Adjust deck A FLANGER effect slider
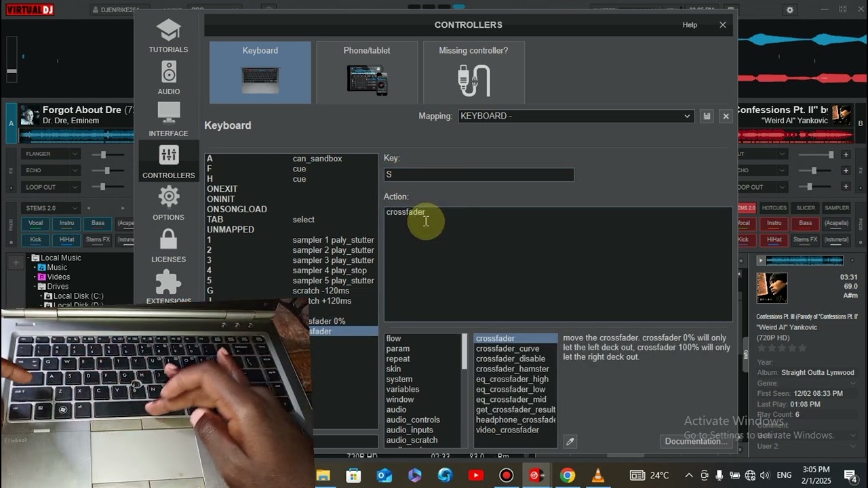The width and height of the screenshot is (868, 488). click(x=103, y=155)
